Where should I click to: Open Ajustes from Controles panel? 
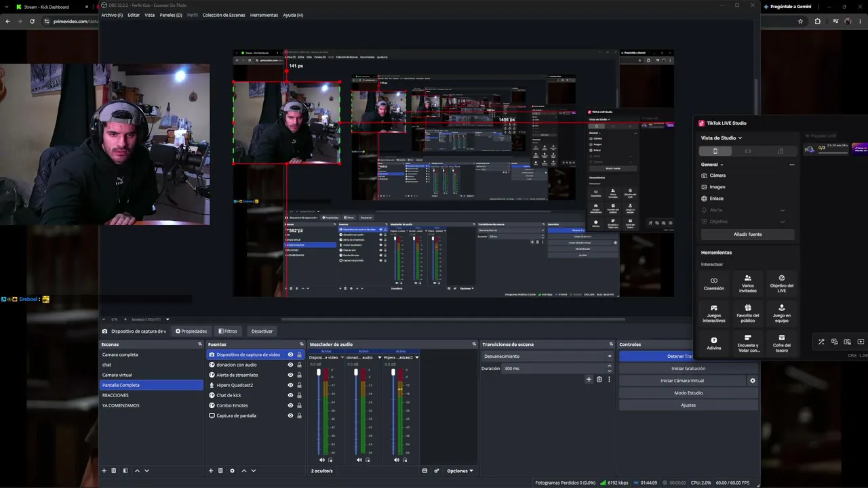(x=688, y=405)
